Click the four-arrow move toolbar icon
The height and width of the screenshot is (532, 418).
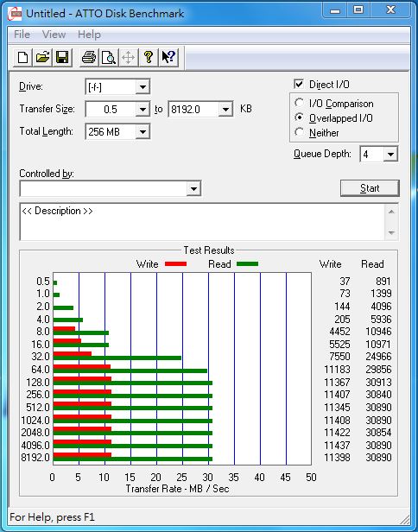coord(128,57)
